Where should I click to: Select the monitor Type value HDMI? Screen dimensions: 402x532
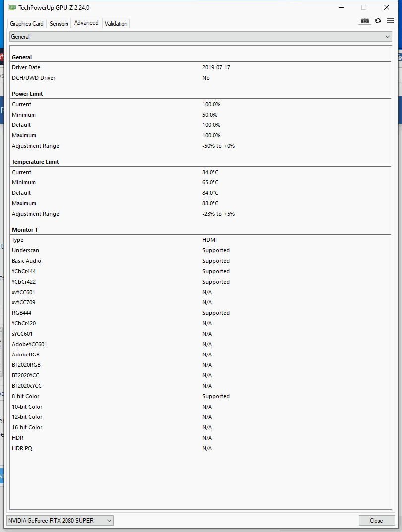[x=209, y=240]
